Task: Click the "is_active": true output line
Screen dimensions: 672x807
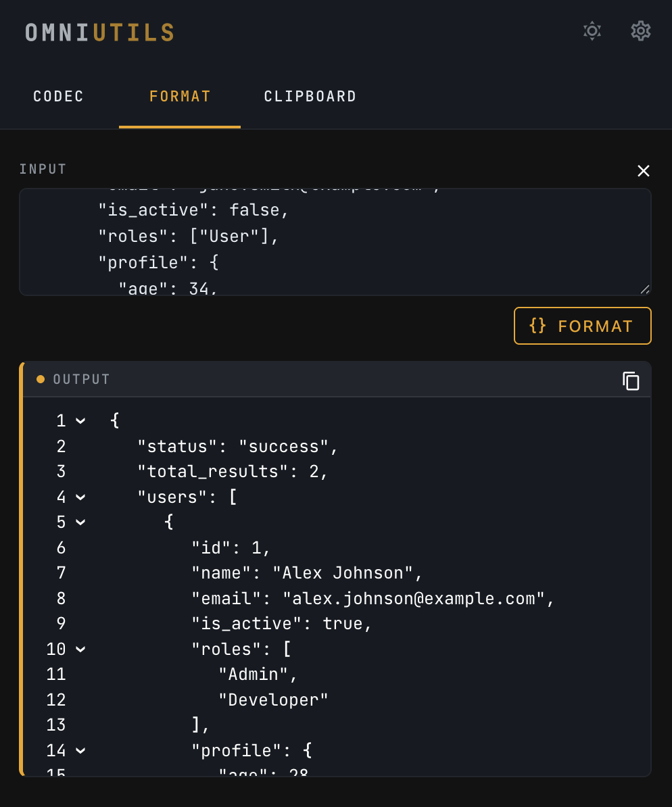Action: [x=281, y=623]
